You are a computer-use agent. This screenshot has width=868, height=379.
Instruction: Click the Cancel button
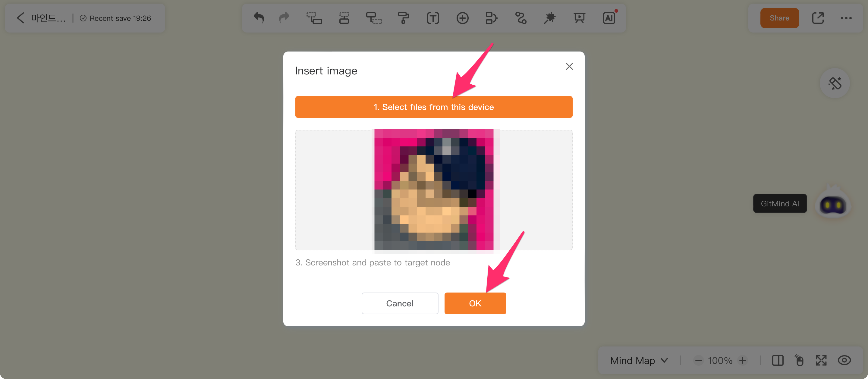coord(400,303)
